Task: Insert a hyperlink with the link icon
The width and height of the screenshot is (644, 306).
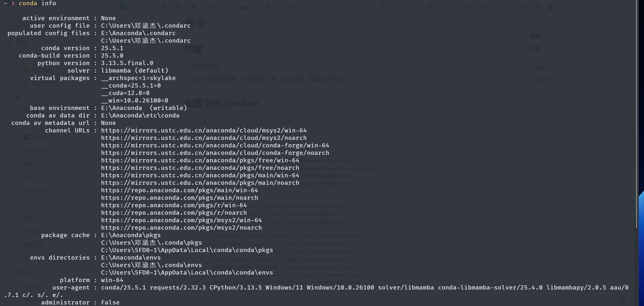Action: pos(483,7)
